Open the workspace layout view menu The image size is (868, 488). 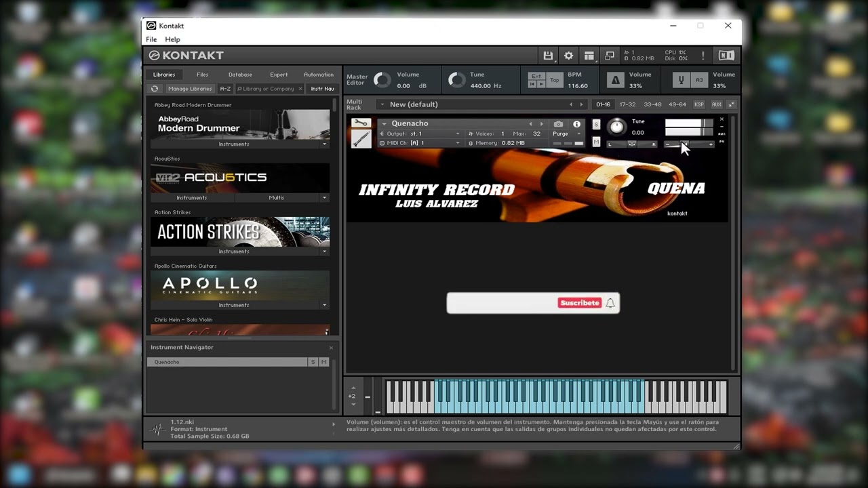(x=589, y=56)
